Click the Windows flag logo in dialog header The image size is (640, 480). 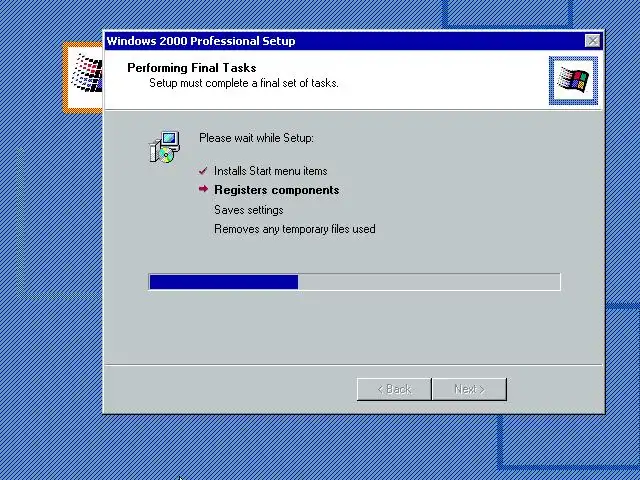tap(573, 80)
